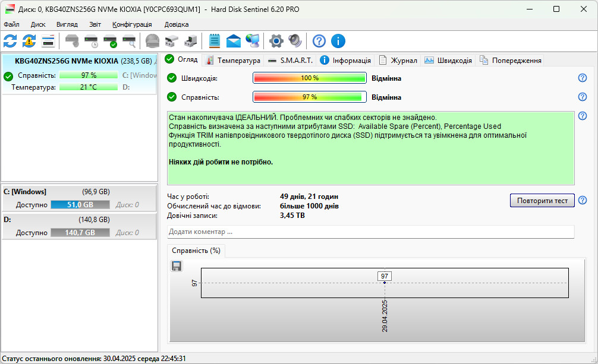Click the globe and monitor toolbar icon

coord(253,41)
